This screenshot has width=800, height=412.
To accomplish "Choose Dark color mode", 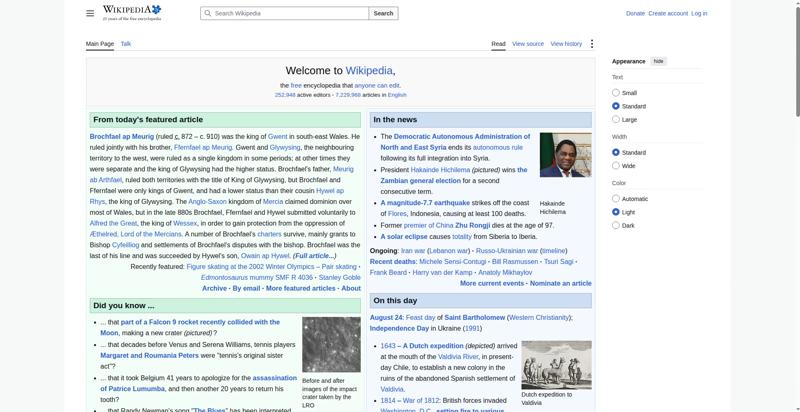I will coord(616,225).
